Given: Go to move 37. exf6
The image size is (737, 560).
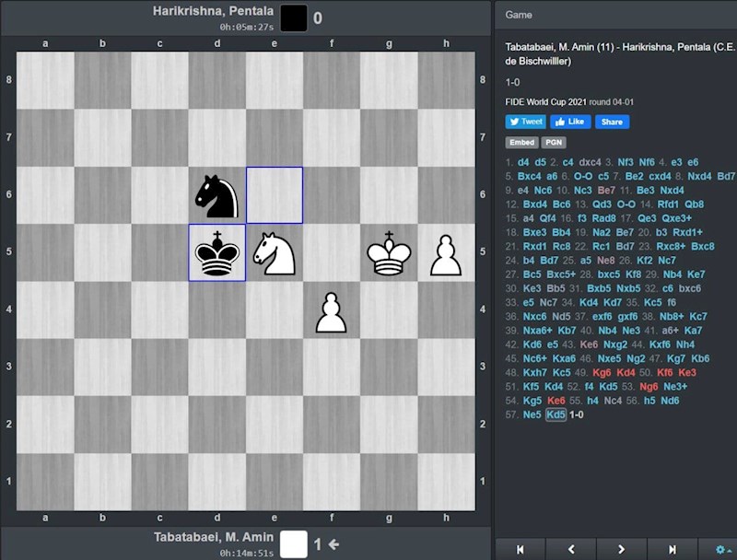Looking at the screenshot, I should (x=602, y=317).
